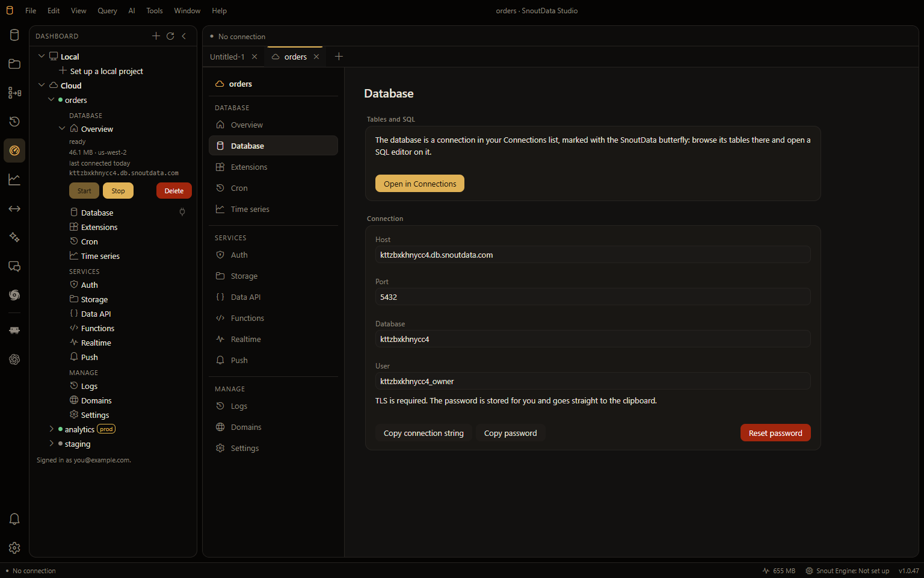Open the Query menu

tap(107, 11)
